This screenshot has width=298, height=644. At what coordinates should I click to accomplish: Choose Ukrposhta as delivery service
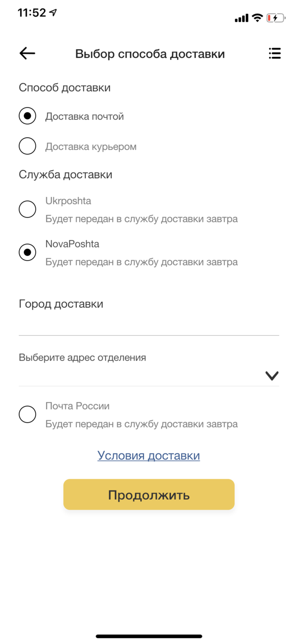point(27,209)
